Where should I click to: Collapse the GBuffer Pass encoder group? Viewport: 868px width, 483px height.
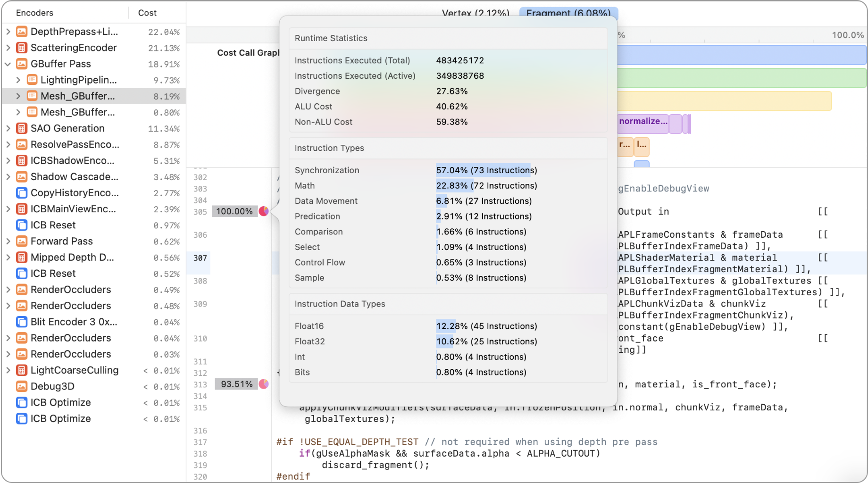8,64
